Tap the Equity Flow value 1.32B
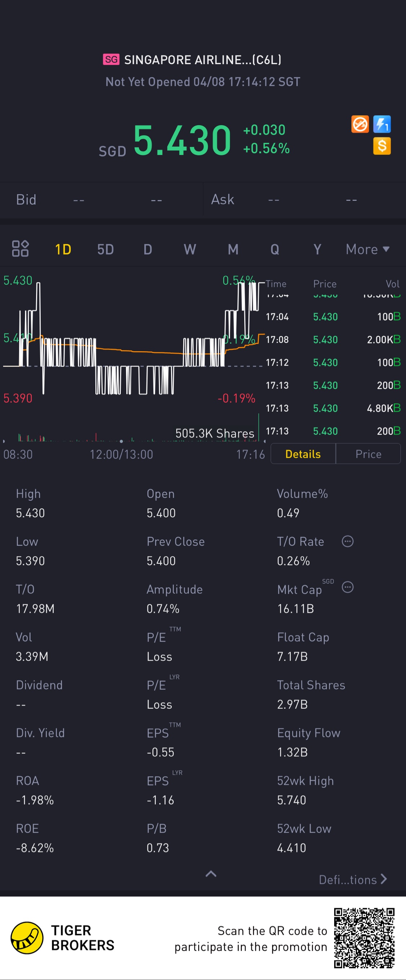This screenshot has width=406, height=980. pos(292,752)
